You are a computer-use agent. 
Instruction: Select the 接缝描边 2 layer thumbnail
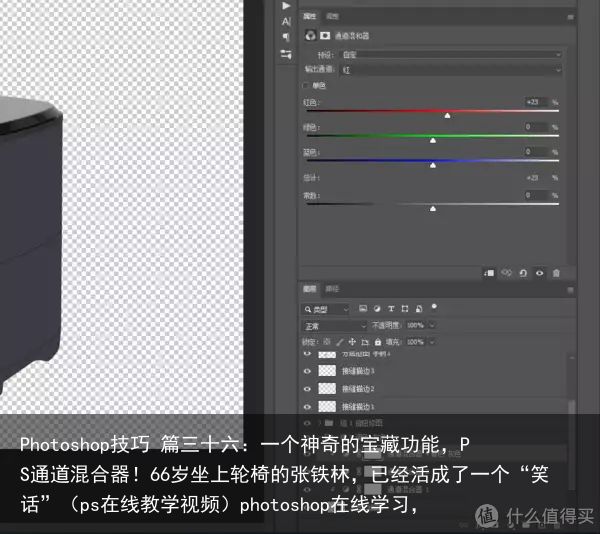tap(327, 389)
